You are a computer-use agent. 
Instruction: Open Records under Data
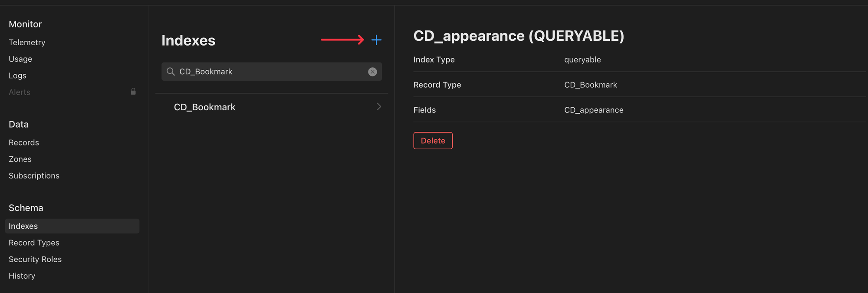[x=24, y=143]
